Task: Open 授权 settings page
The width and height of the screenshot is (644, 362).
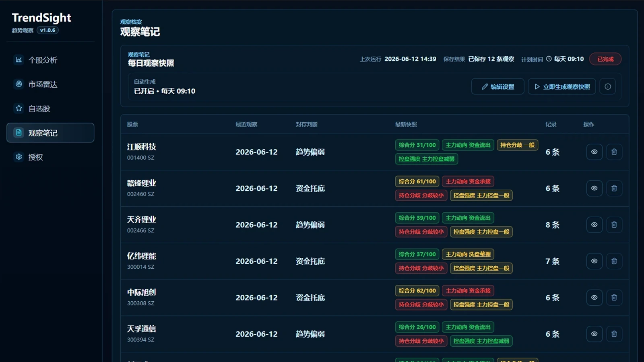Action: (50, 157)
